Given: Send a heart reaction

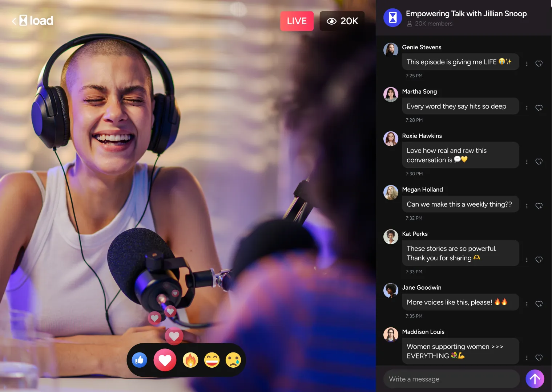Looking at the screenshot, I should [x=165, y=360].
